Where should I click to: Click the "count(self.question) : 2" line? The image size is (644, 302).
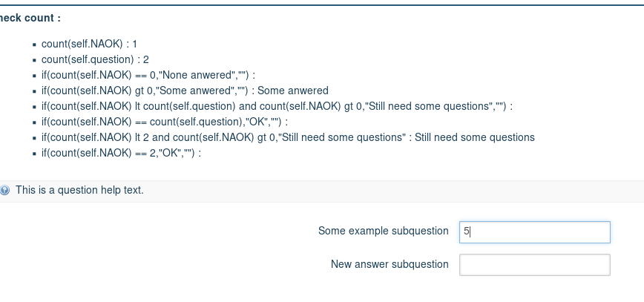pyautogui.click(x=96, y=60)
